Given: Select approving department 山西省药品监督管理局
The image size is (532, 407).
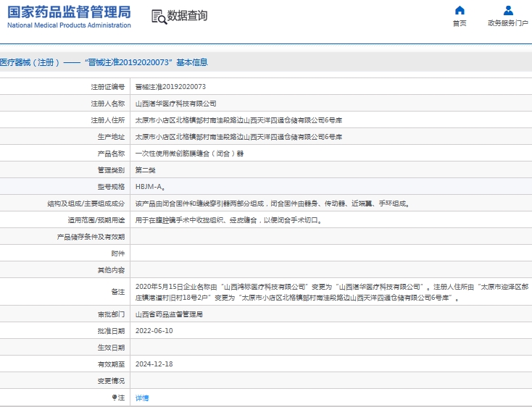Looking at the screenshot, I should coord(169,314).
